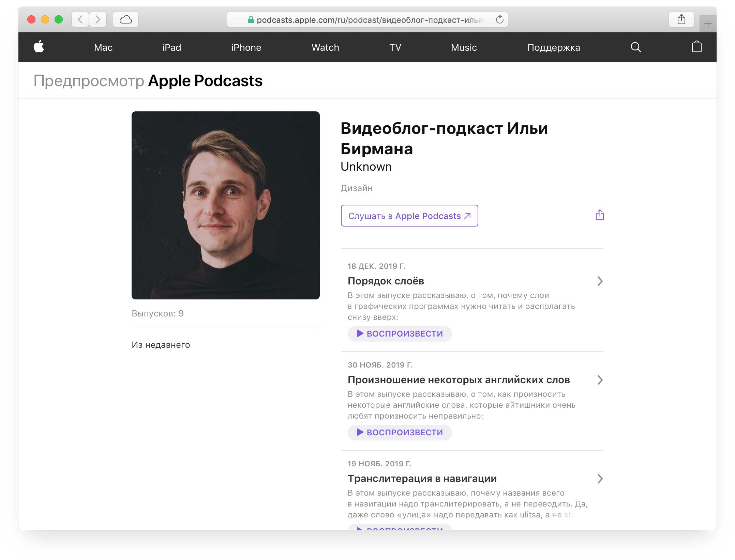This screenshot has width=735, height=560.
Task: Play the 'Произношение некоторых английских слов' episode
Action: [400, 432]
